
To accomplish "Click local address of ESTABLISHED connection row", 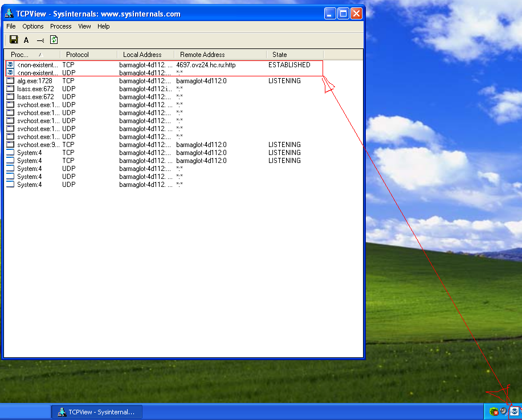I will coord(146,65).
